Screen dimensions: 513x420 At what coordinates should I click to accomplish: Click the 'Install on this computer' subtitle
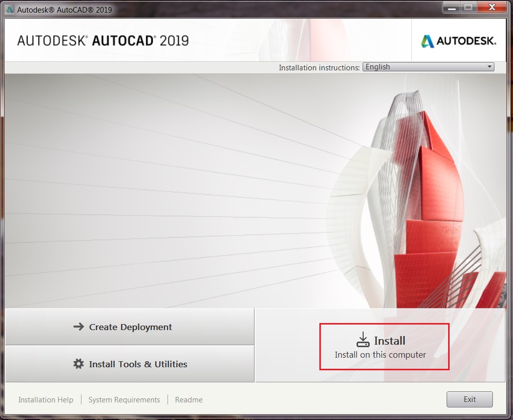pos(380,355)
